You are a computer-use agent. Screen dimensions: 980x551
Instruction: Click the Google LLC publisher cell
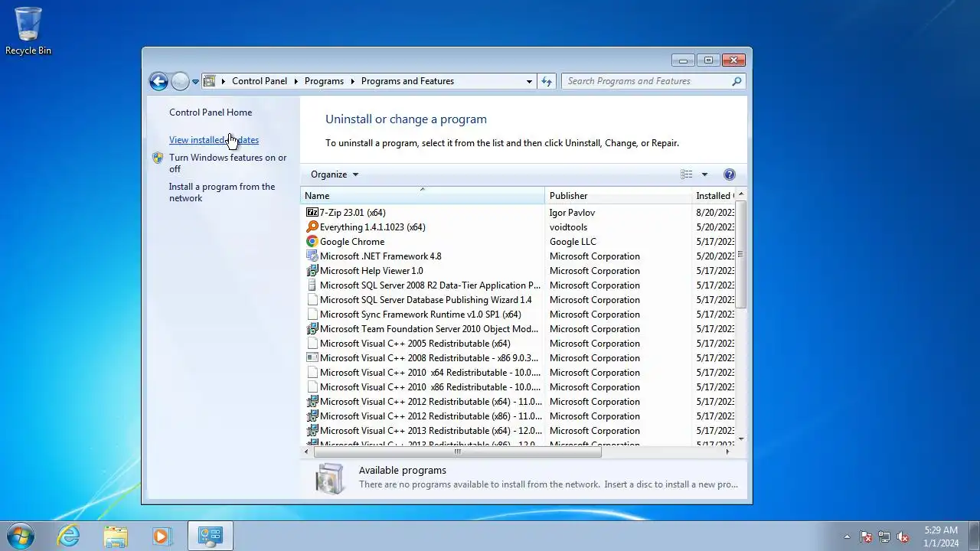pos(573,241)
